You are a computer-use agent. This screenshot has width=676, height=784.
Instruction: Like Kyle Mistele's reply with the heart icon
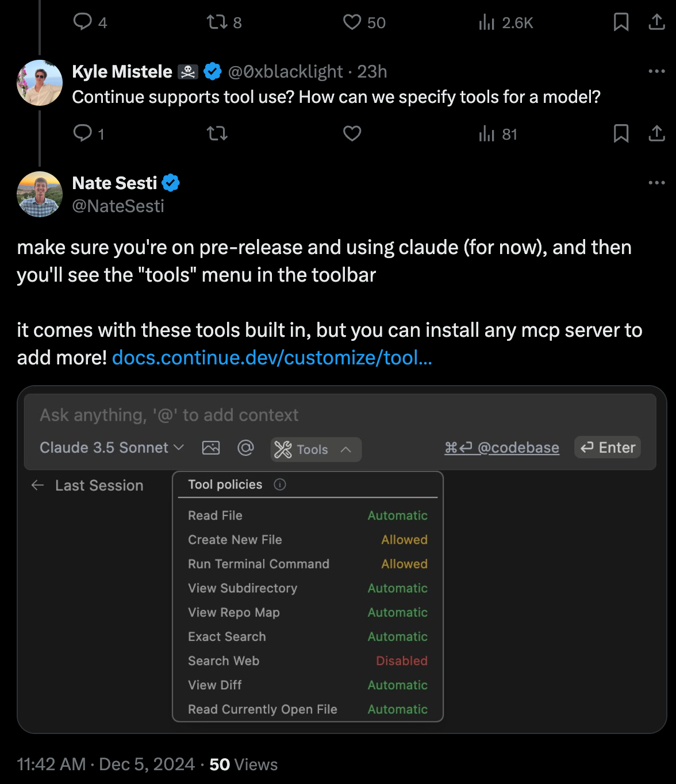pyautogui.click(x=352, y=134)
